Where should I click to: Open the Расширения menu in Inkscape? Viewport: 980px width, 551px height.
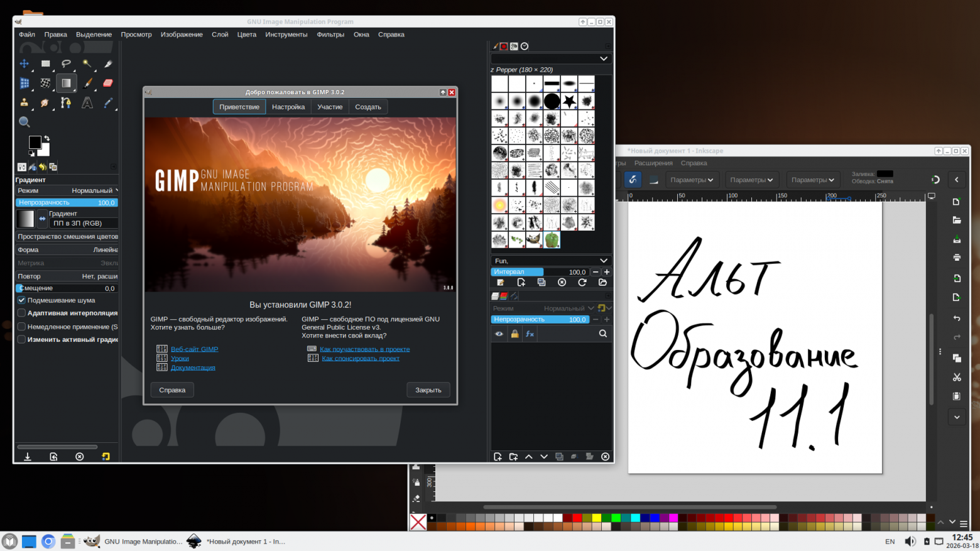click(x=653, y=163)
